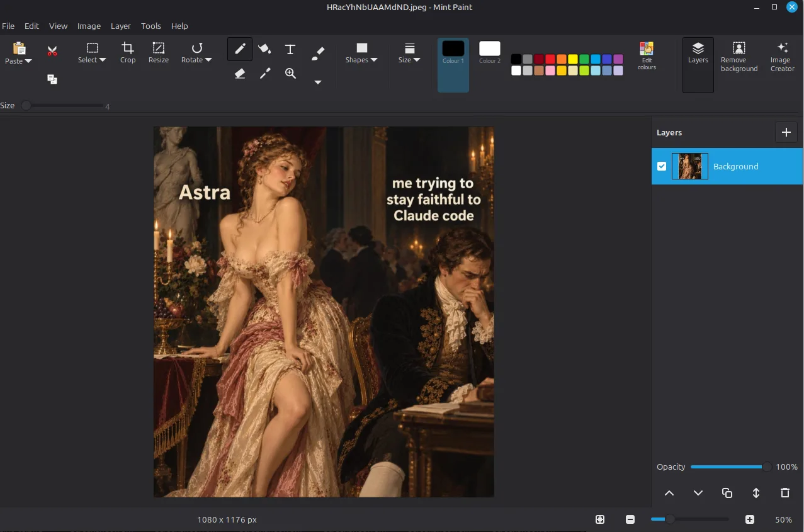Click the layer Opacity slider

[731, 467]
